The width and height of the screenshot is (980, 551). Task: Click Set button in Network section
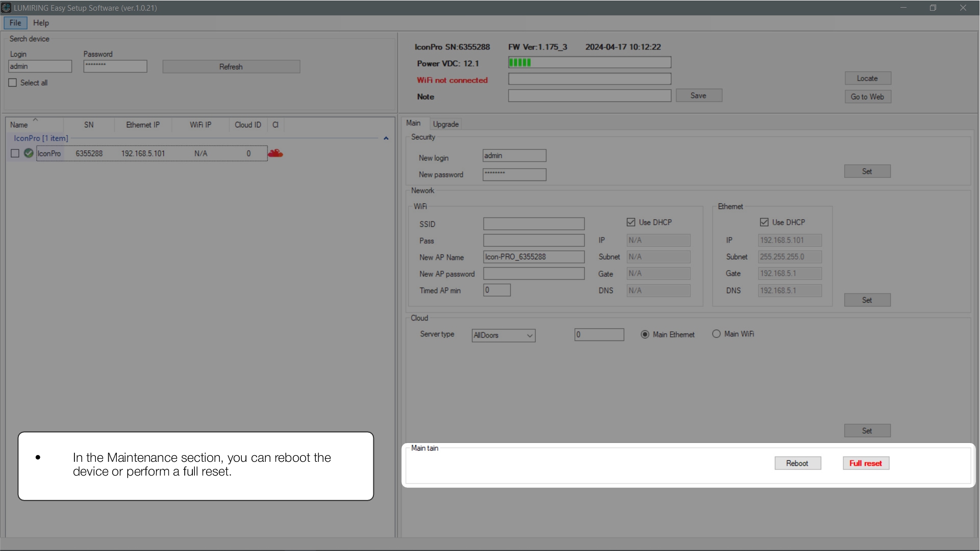(x=867, y=300)
